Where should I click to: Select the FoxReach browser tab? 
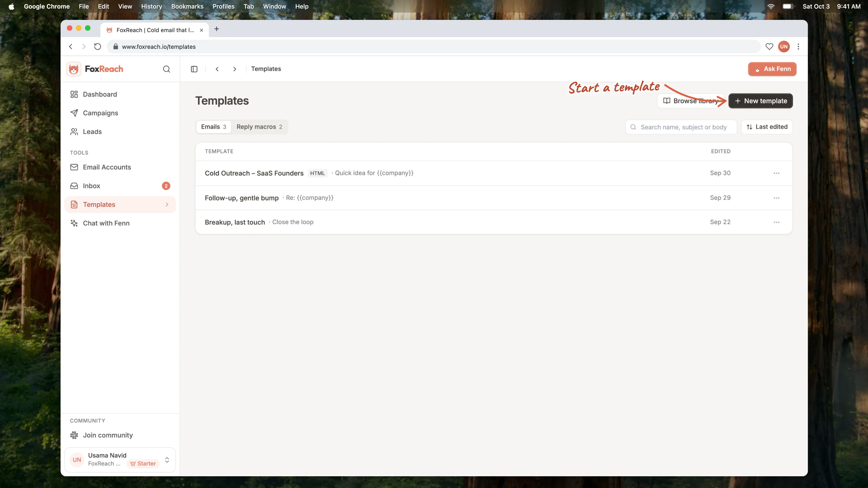pos(155,30)
